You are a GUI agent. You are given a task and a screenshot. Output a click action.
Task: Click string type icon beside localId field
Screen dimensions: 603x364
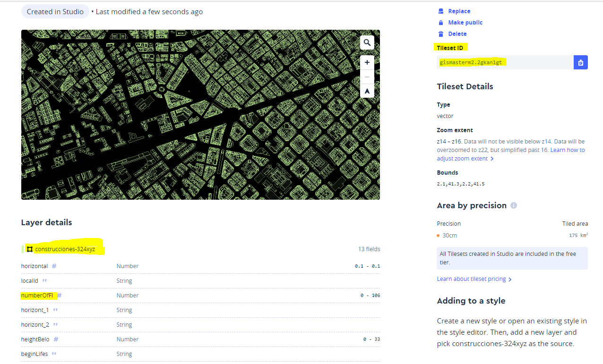(45, 280)
